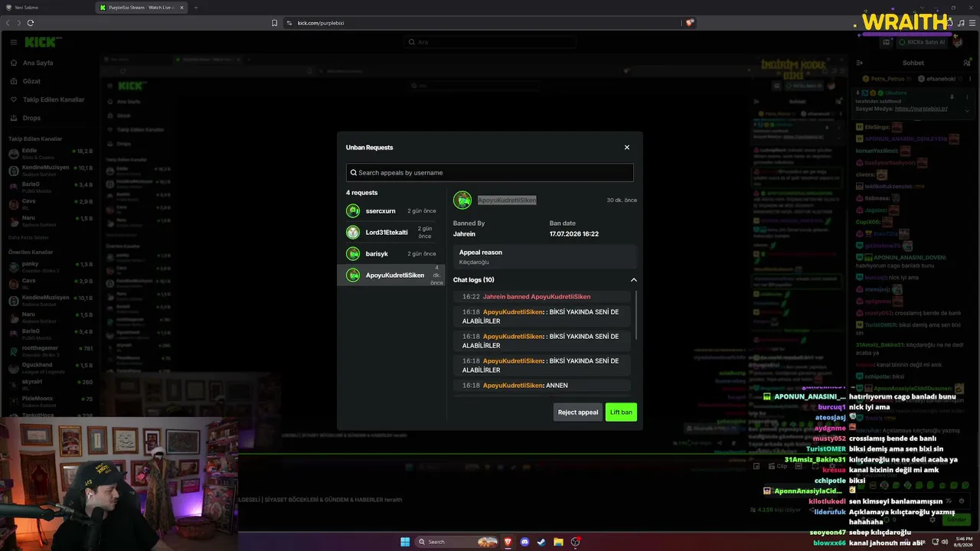Close the Unban Requests dialog
The image size is (980, 551).
(x=626, y=148)
